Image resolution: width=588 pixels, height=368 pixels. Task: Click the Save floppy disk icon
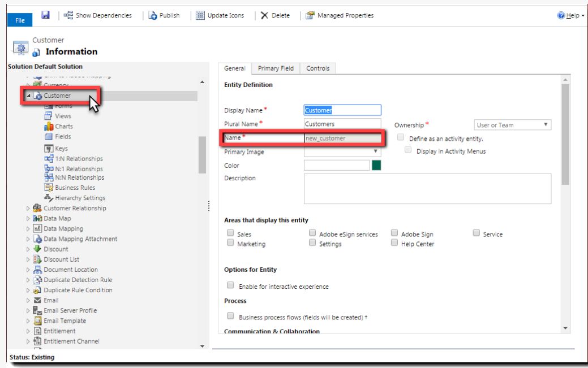click(45, 15)
